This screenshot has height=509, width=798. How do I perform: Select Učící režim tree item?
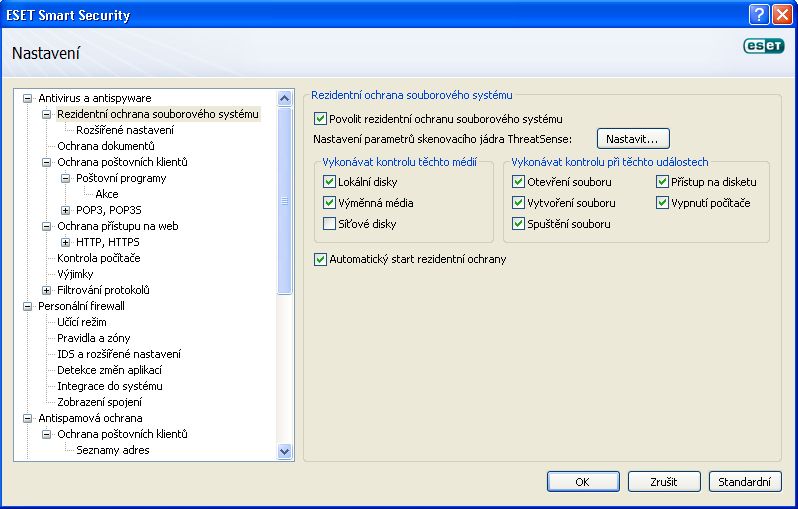(x=81, y=322)
